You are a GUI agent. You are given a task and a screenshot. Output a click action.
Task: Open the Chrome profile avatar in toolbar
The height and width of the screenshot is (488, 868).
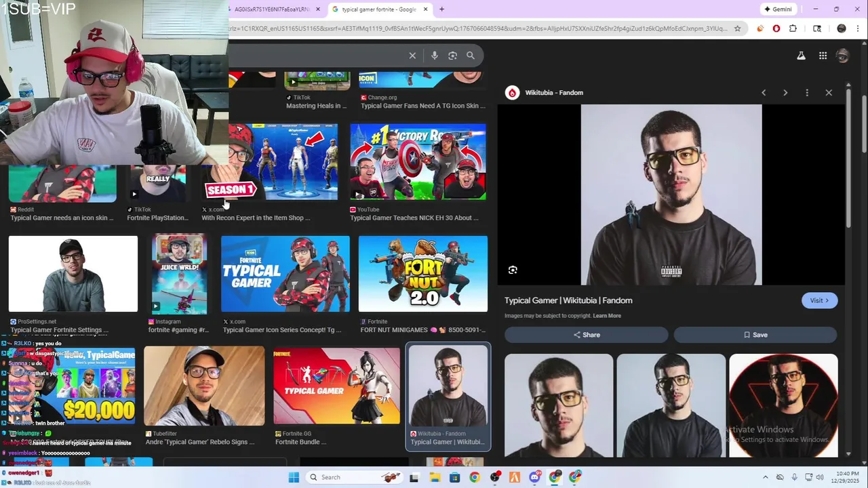coord(842,28)
